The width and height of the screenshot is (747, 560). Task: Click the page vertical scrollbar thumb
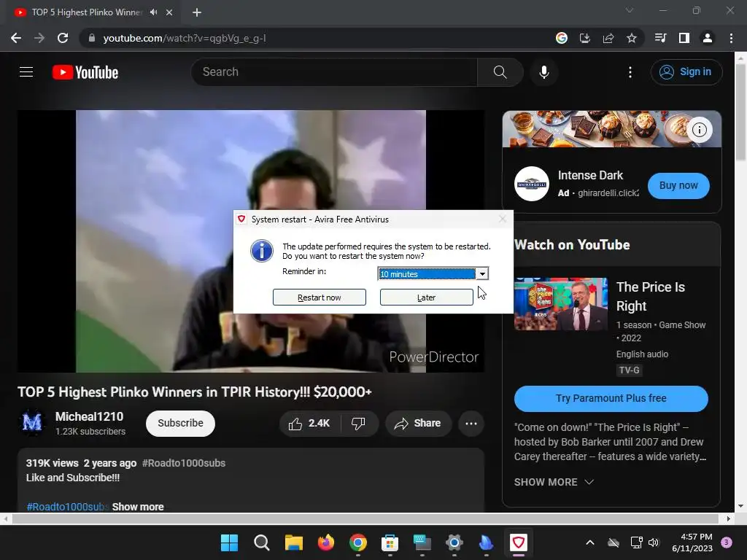(741, 112)
